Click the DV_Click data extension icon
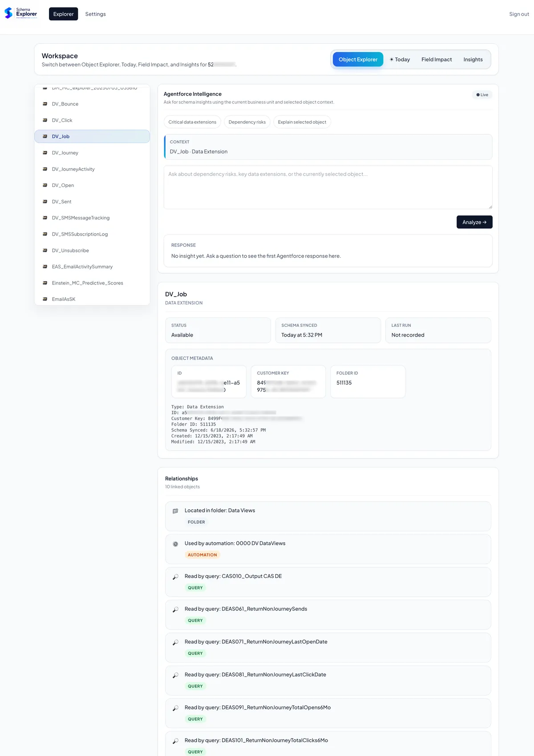Screen dimensions: 534x756 (45, 120)
